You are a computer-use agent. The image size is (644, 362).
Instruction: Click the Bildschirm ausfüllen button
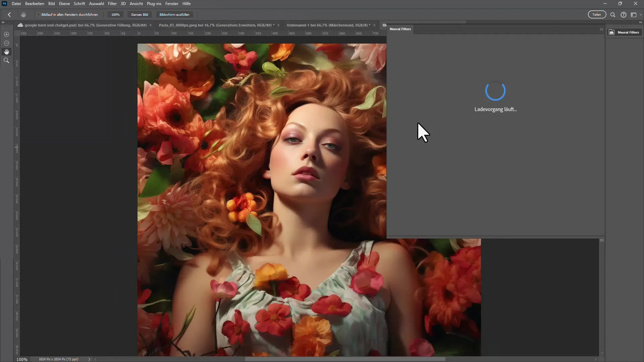pyautogui.click(x=174, y=15)
